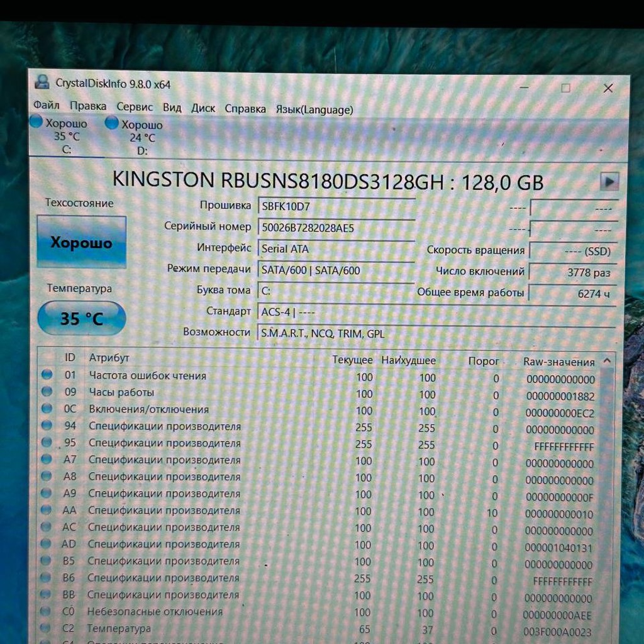Viewport: 644px width, 644px height.
Task: Click the drive letter field C:
Action: pos(336,291)
